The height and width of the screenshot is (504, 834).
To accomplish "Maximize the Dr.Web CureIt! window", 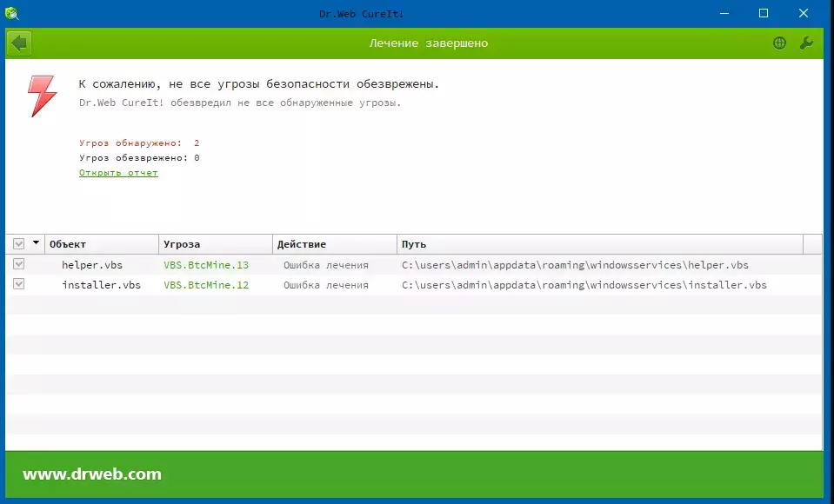I will (764, 13).
